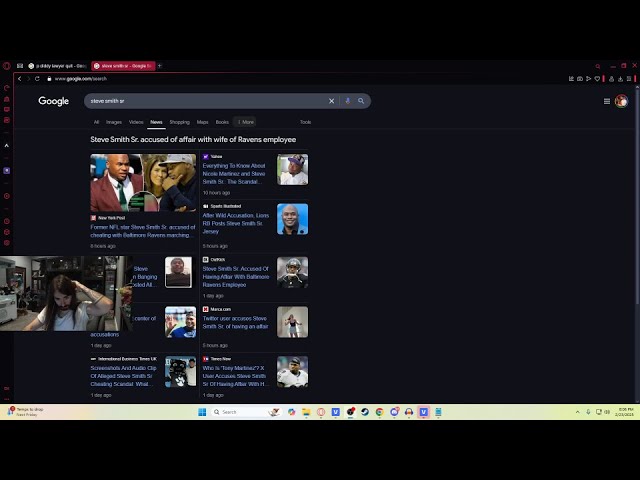This screenshot has height=480, width=640.
Task: Reload the page with the refresh icon
Action: (37, 78)
